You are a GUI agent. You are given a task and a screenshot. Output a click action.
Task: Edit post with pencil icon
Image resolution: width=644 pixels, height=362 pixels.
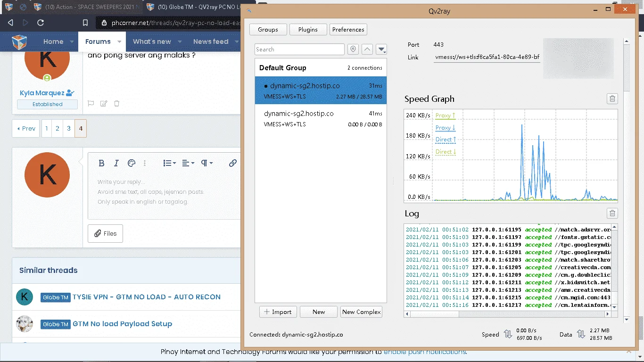pos(104,104)
